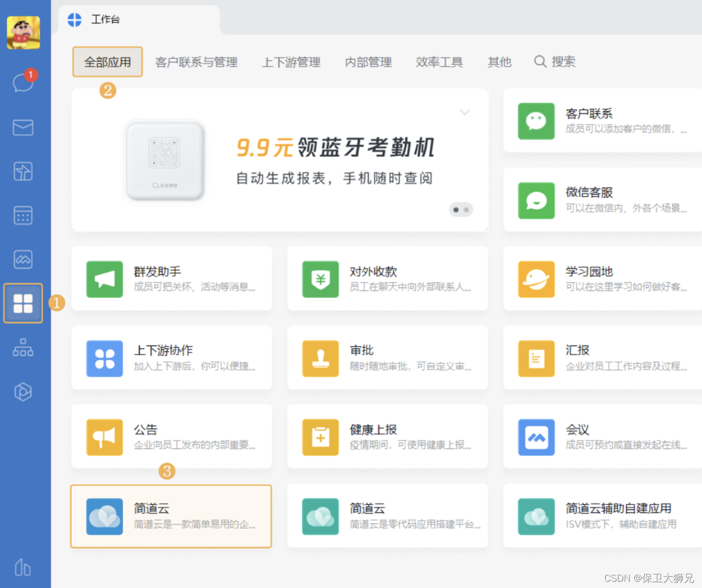Click the 汇报 title text

point(578,350)
